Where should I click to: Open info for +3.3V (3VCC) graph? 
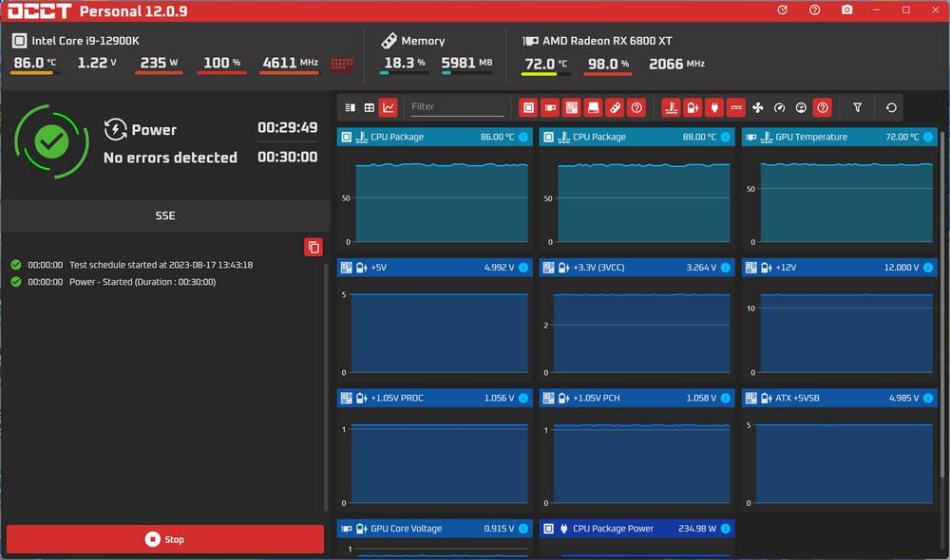point(725,268)
